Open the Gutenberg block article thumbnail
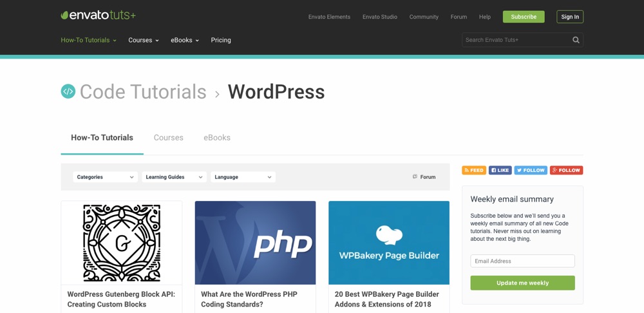 [122, 243]
